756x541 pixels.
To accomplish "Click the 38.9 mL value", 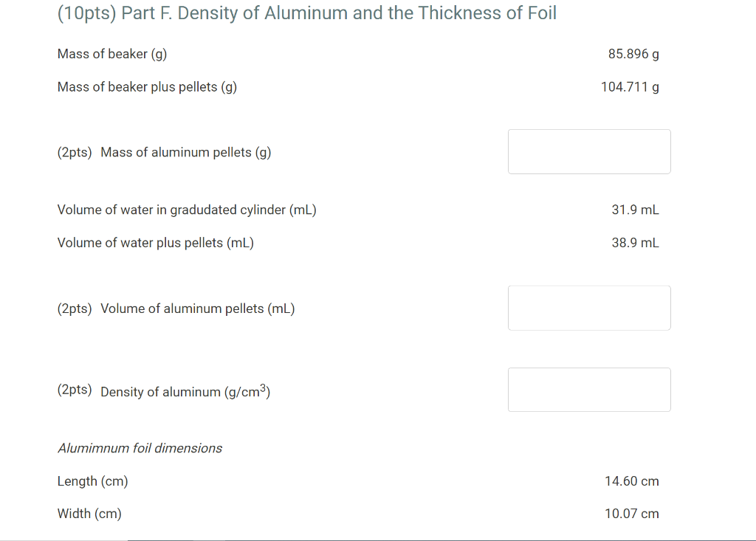I will pyautogui.click(x=635, y=242).
